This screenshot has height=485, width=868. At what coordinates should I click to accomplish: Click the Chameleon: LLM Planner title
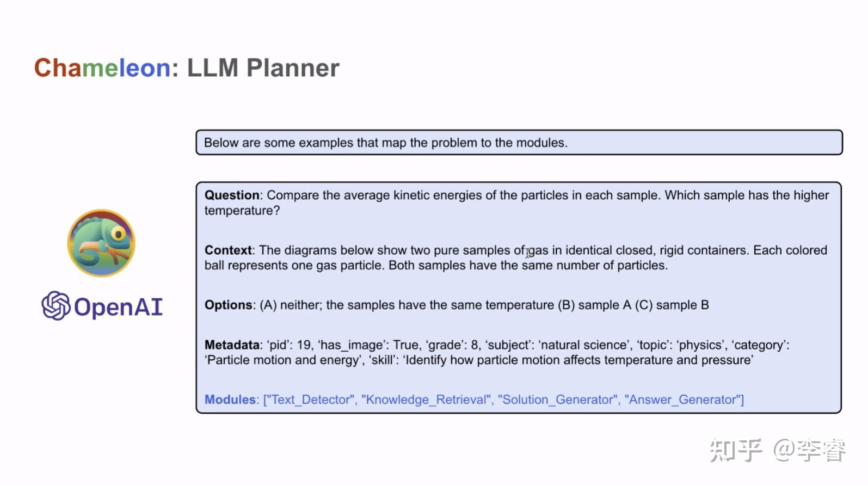pos(187,68)
